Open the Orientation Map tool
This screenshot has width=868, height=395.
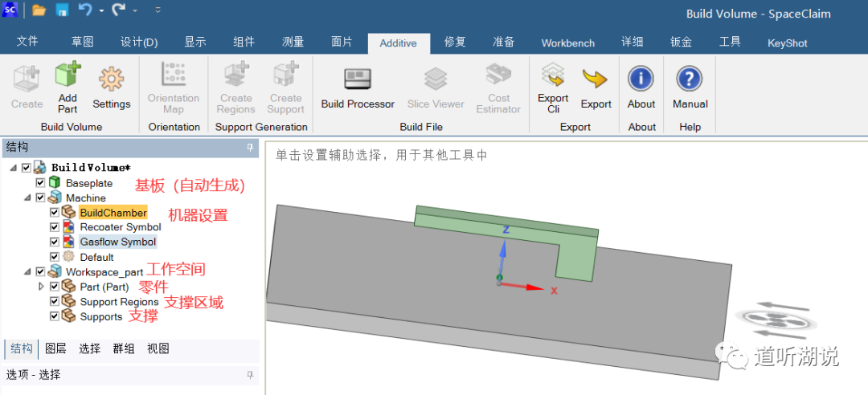pos(174,75)
